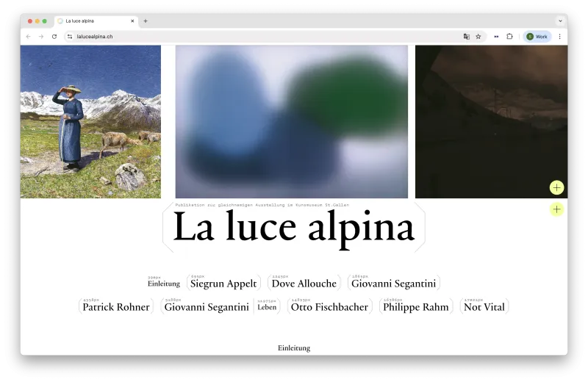Click the Einleitung heading at page bottom
The width and height of the screenshot is (588, 382).
pyautogui.click(x=294, y=348)
